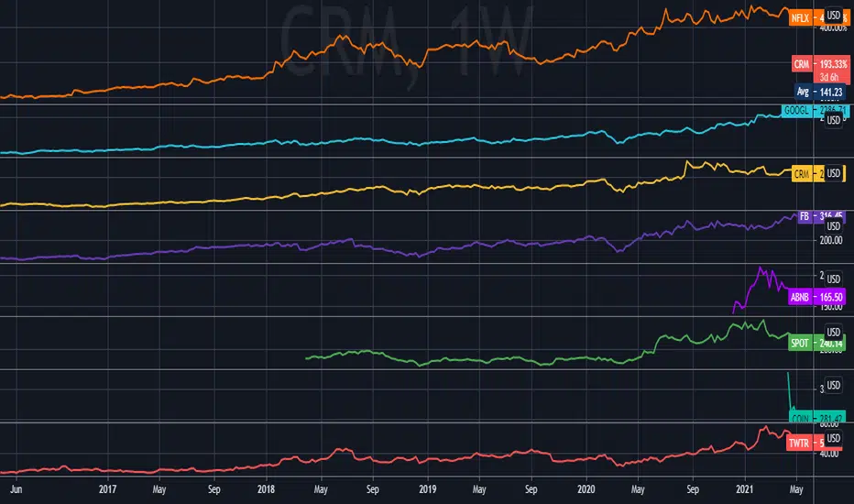Click the 2018 label on time axis

point(266,489)
